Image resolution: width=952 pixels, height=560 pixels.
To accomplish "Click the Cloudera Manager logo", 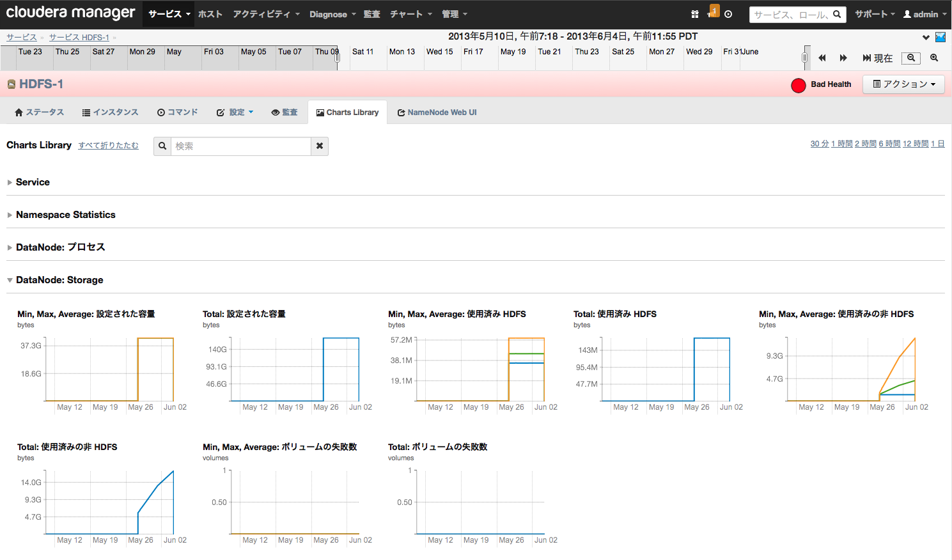I will click(70, 13).
